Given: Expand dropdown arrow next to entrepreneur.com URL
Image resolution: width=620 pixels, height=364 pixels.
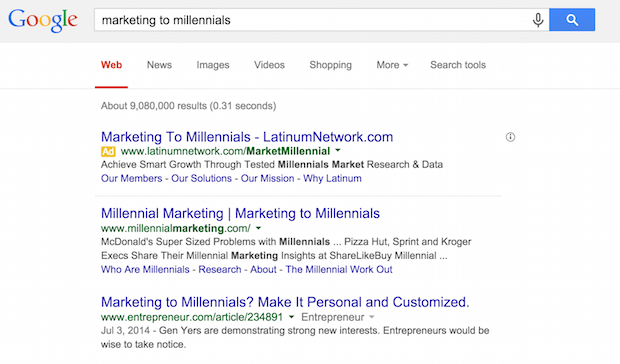Looking at the screenshot, I should [x=291, y=317].
